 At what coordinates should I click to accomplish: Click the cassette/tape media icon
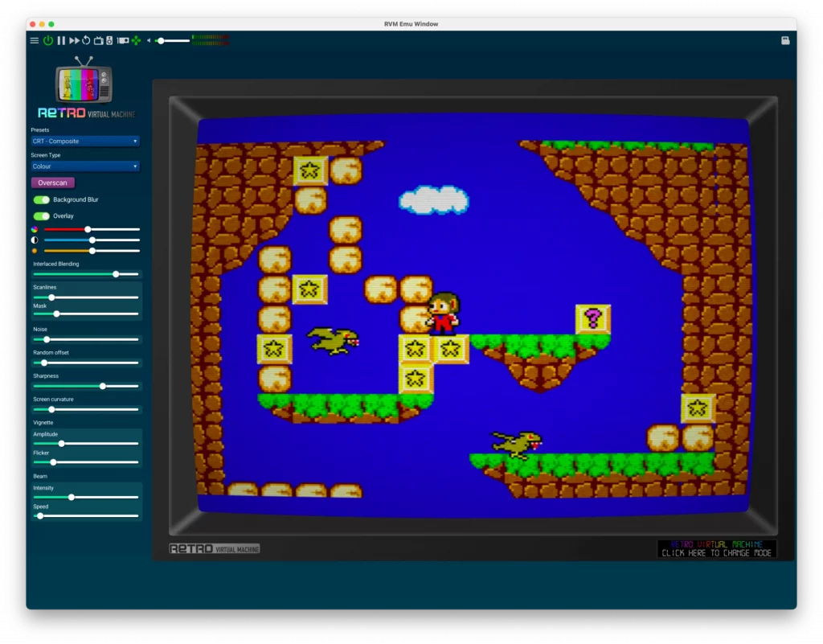tap(123, 40)
